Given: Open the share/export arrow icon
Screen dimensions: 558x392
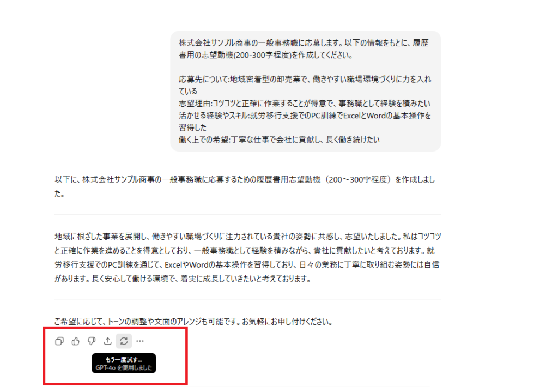Looking at the screenshot, I should [107, 341].
